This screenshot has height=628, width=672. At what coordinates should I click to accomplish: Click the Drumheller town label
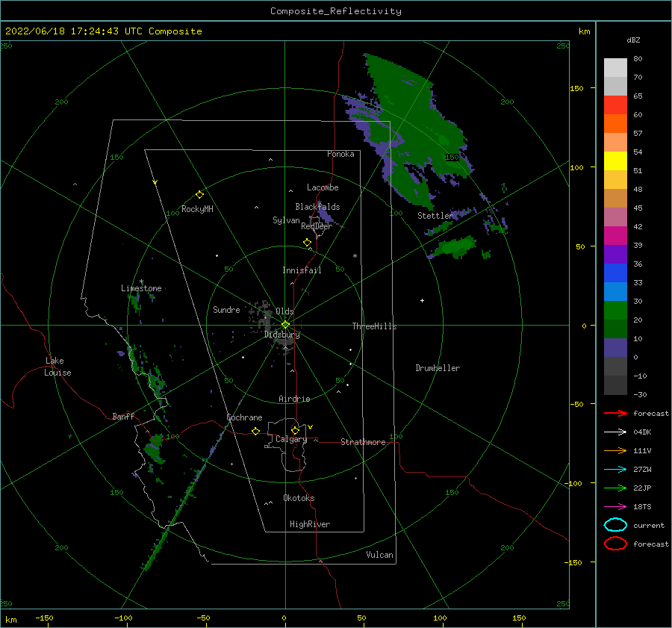point(438,368)
